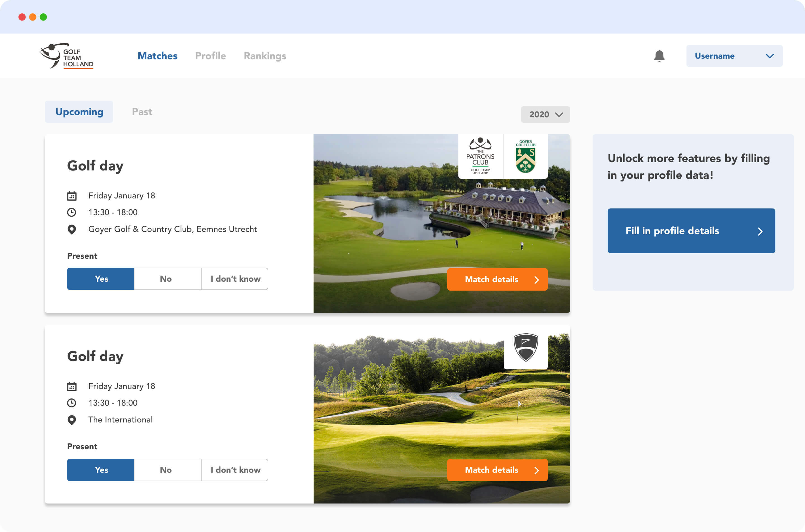The height and width of the screenshot is (532, 805).
Task: Click the Golf Team Holland logo
Action: click(x=67, y=56)
